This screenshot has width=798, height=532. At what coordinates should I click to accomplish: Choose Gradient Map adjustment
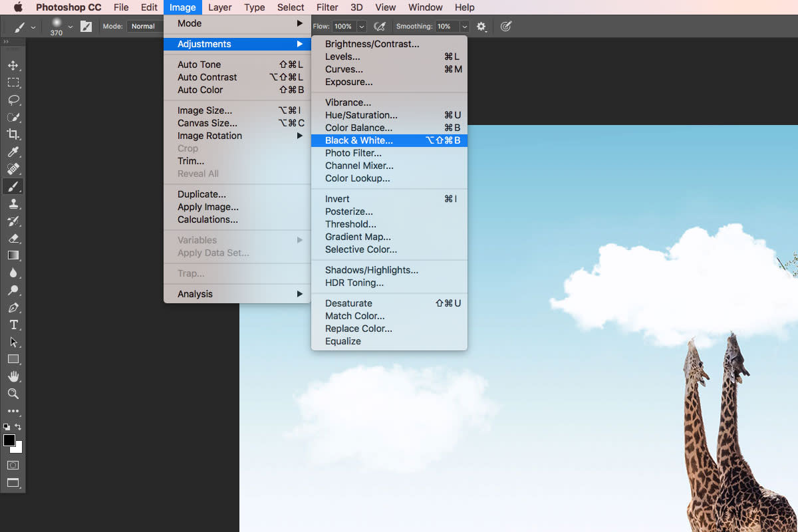coord(389,237)
